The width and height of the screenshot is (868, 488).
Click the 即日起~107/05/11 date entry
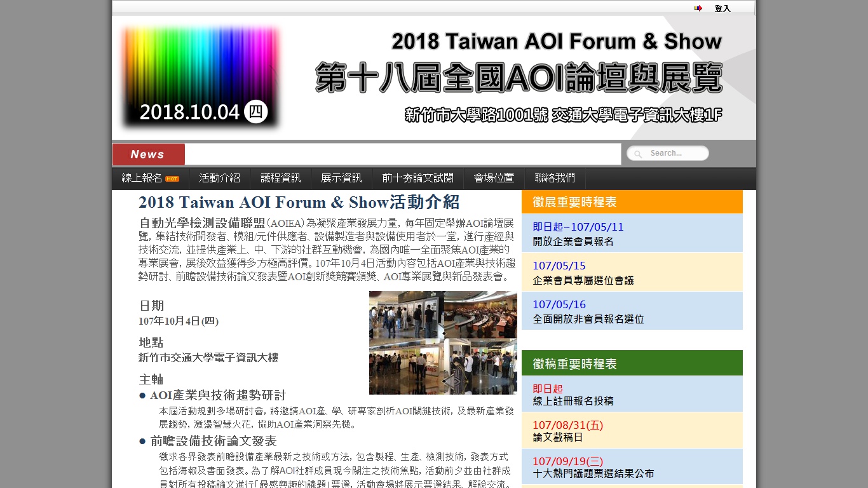[578, 227]
